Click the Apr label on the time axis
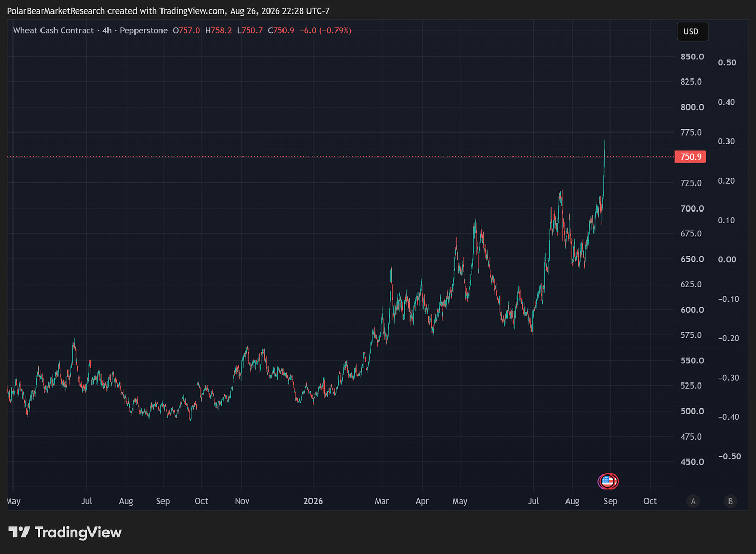Image resolution: width=756 pixels, height=554 pixels. (422, 501)
